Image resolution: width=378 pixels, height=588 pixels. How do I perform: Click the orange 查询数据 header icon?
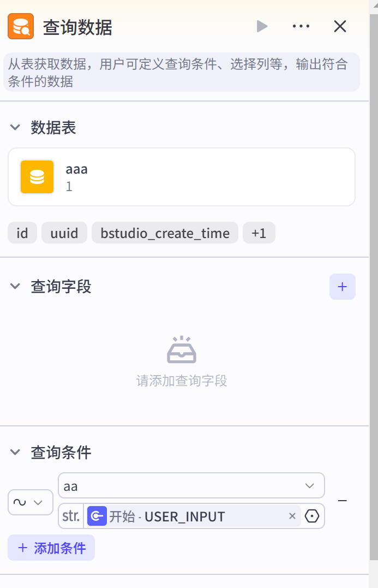[x=21, y=26]
